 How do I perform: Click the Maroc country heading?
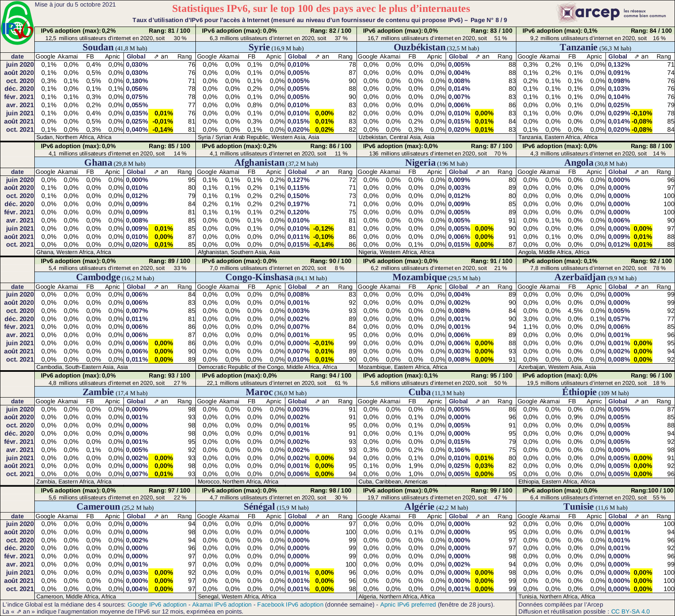pos(276,392)
